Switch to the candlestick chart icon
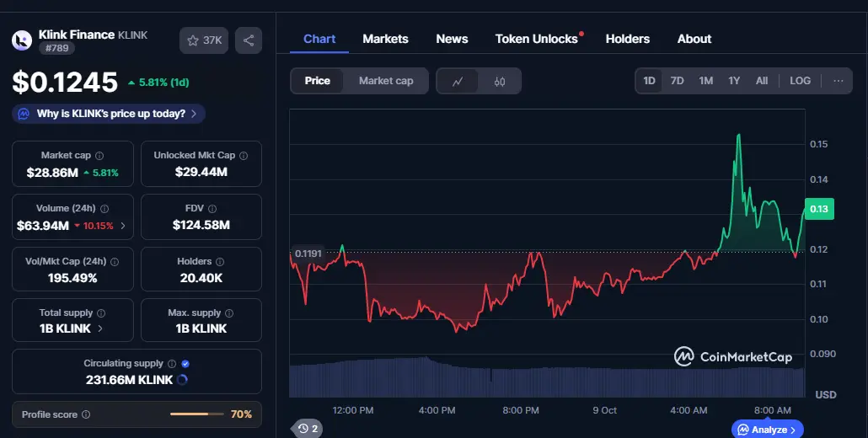Image resolution: width=868 pixels, height=438 pixels. pos(500,81)
